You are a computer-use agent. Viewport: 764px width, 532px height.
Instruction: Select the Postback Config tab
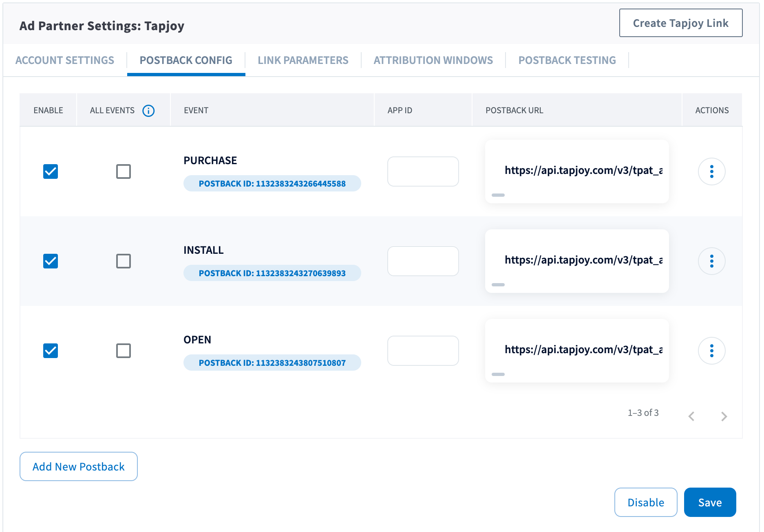pyautogui.click(x=186, y=60)
